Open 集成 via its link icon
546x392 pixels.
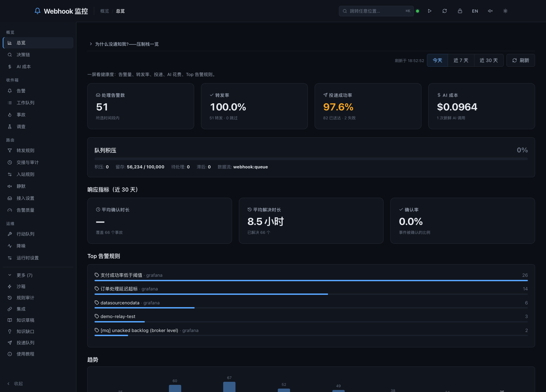tap(10, 309)
